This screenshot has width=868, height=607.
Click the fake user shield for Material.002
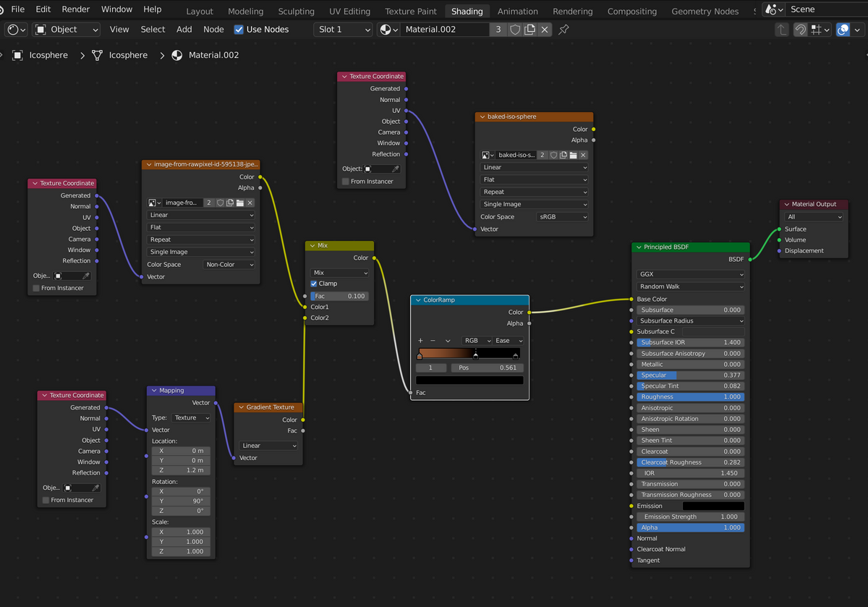pyautogui.click(x=515, y=30)
